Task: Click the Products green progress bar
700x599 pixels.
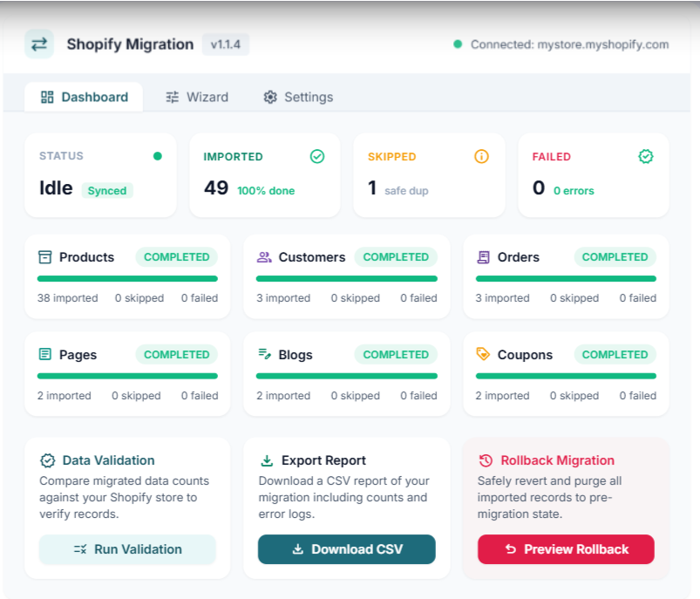Action: click(x=127, y=279)
